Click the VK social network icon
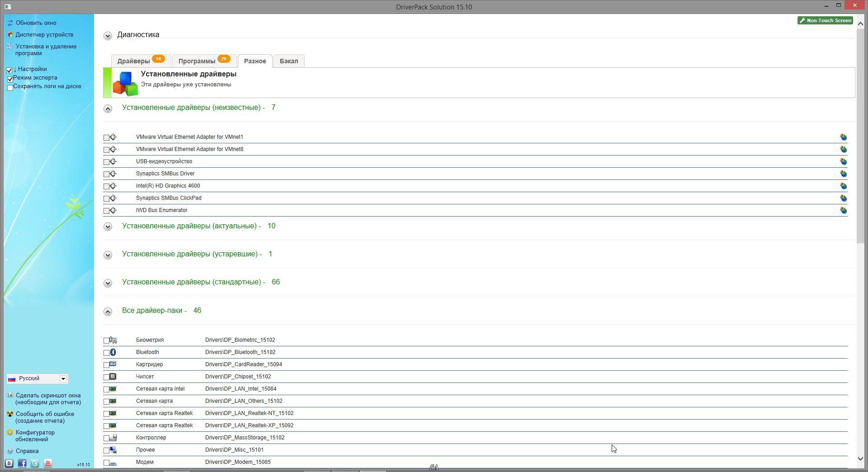 (x=9, y=463)
